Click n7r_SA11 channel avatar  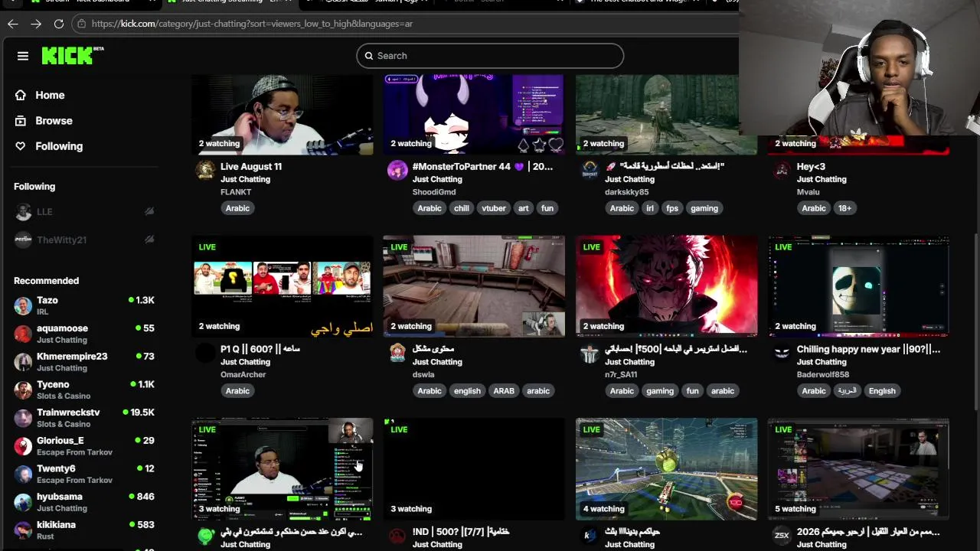(590, 353)
